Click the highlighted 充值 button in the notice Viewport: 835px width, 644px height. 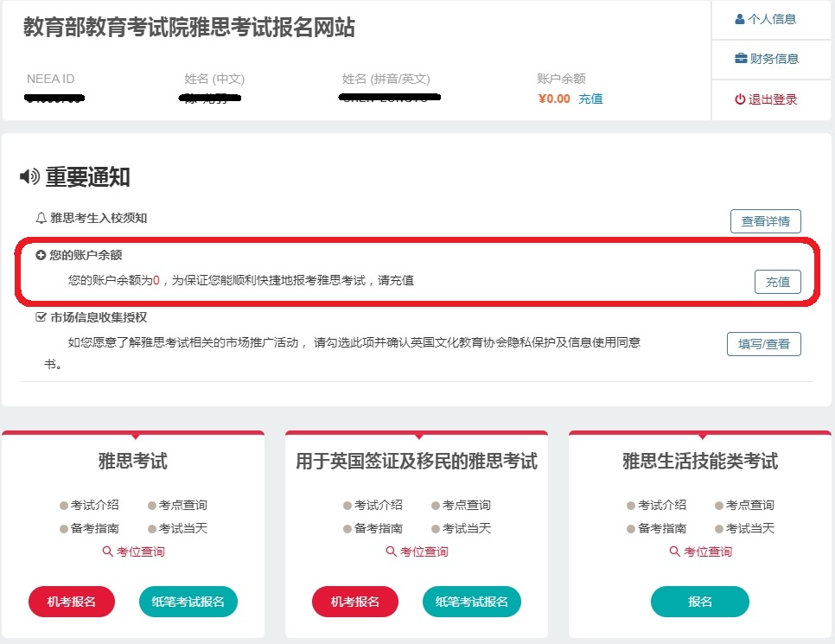777,281
